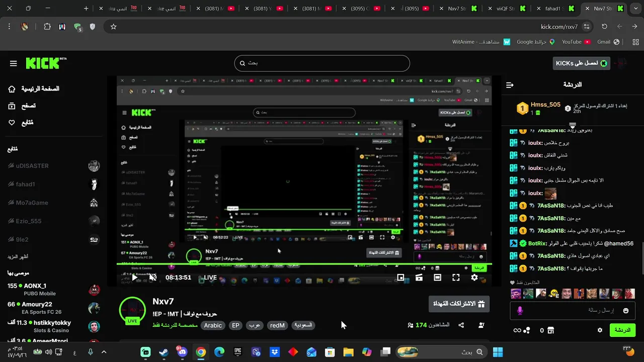Open File Explorer from the taskbar
Image resolution: width=644 pixels, height=362 pixels.
pyautogui.click(x=348, y=352)
